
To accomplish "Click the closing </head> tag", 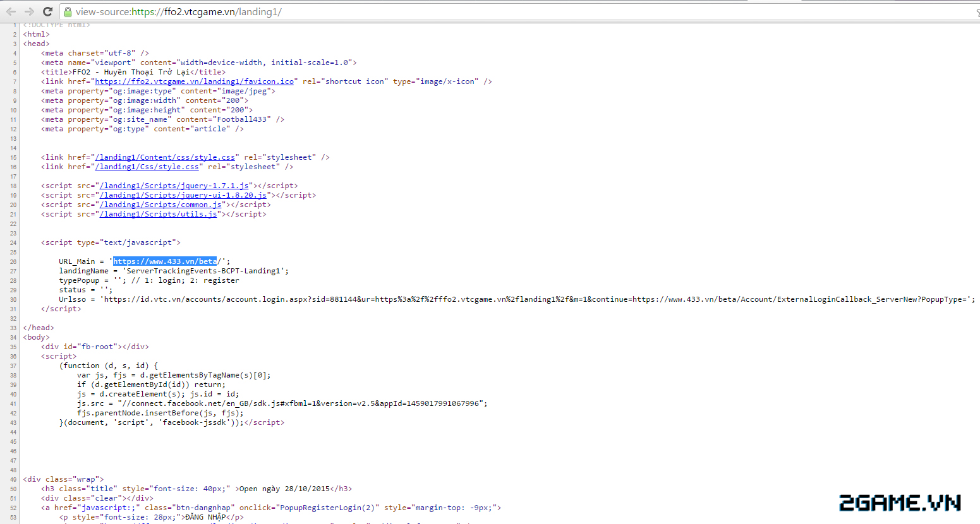I will (39, 328).
